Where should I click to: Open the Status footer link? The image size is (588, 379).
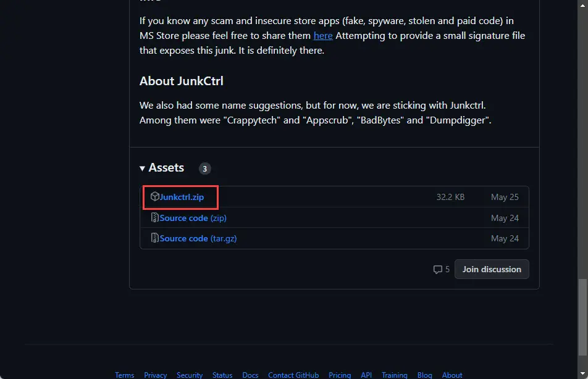(222, 375)
